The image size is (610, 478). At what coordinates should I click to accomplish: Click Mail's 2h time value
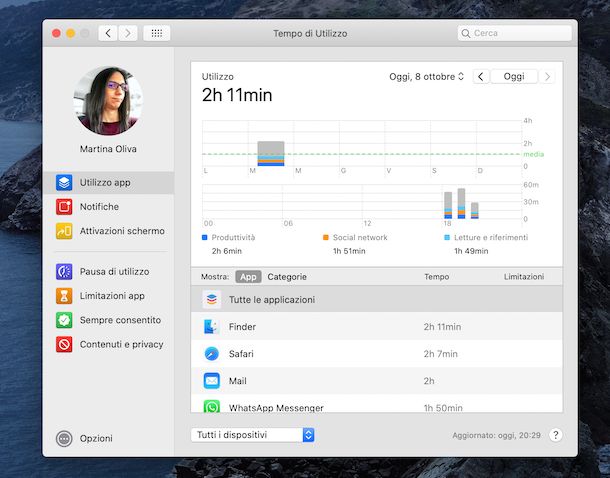429,381
